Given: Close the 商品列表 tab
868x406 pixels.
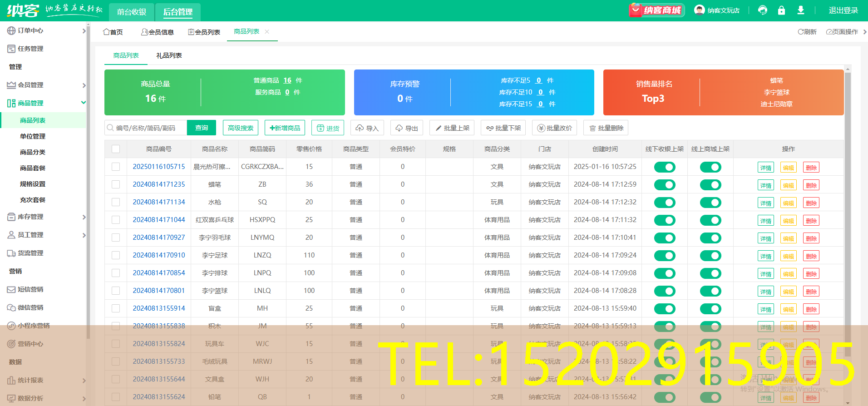Looking at the screenshot, I should coord(267,31).
